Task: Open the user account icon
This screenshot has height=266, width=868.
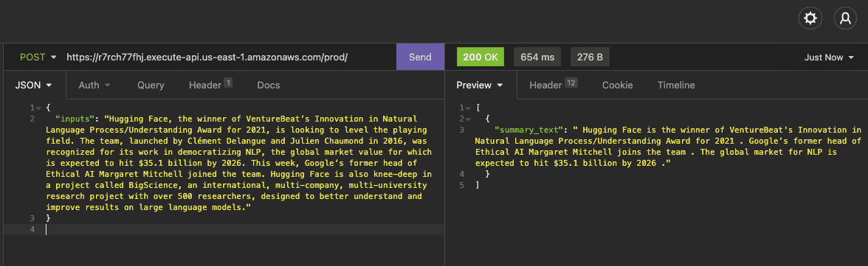Action: pos(845,19)
